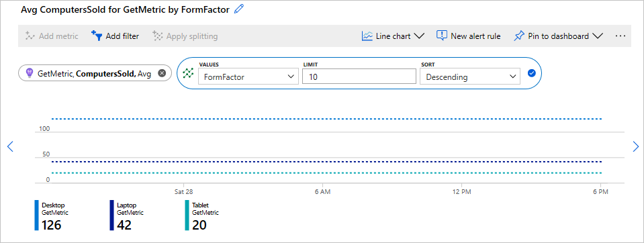Expand the Pin to dashboard chevron
Viewport: 644px width, 243px height.
597,36
